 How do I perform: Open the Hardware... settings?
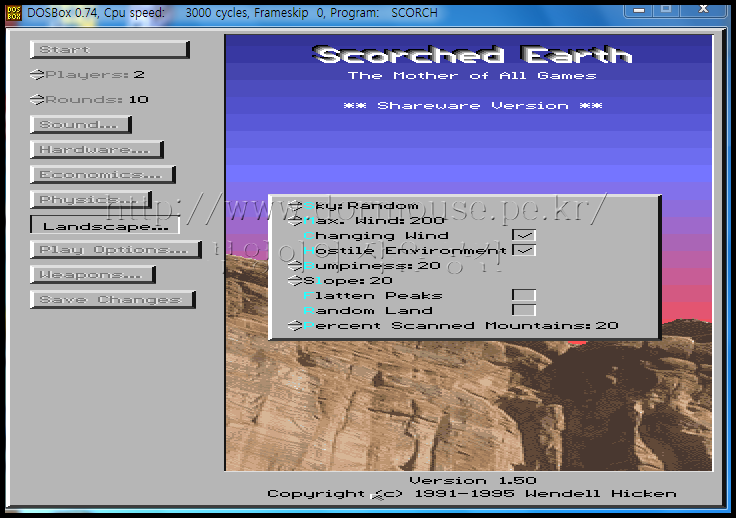[97, 149]
